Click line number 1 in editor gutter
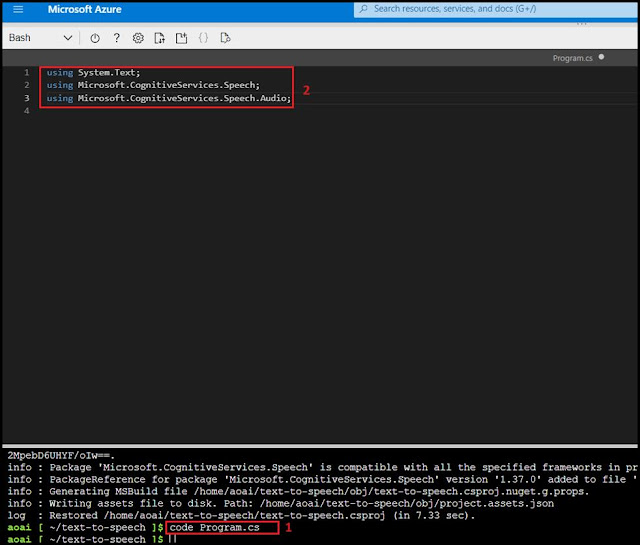640x545 pixels. (27, 72)
